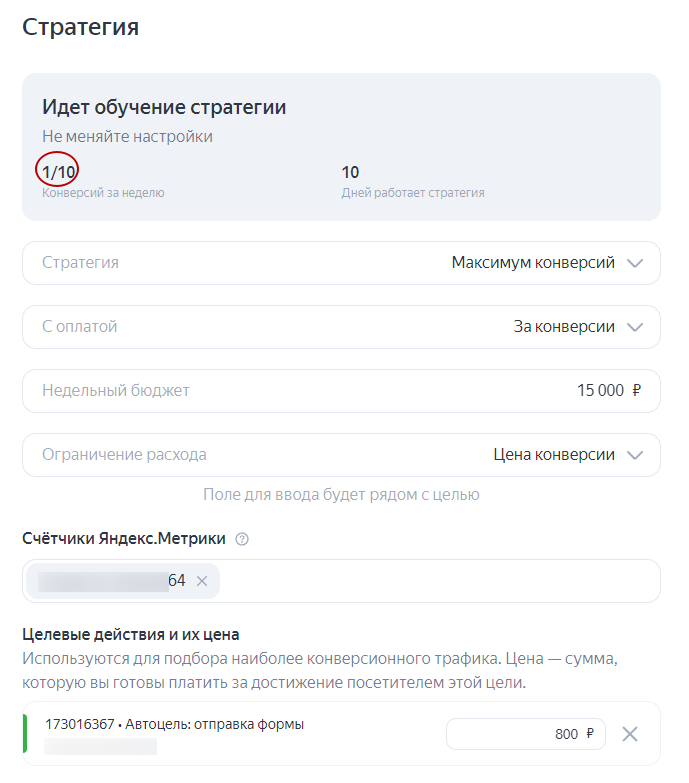
Task: Open the С оплатой dropdown arrow
Action: (x=634, y=327)
